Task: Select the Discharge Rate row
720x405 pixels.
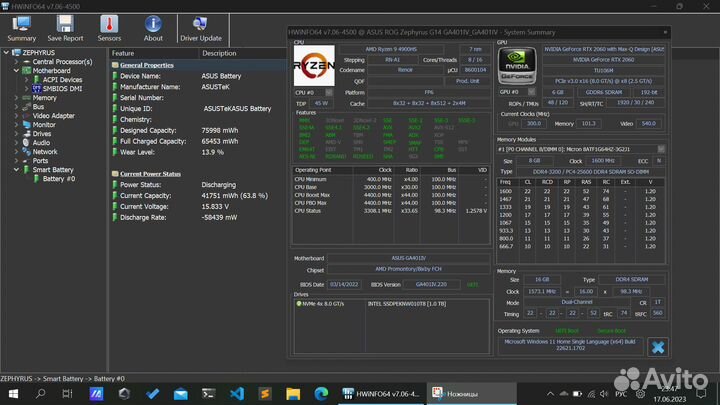Action: click(x=197, y=217)
